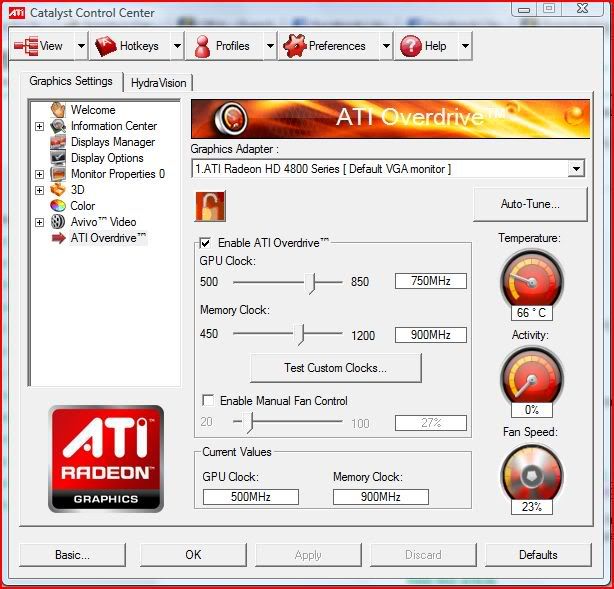The height and width of the screenshot is (589, 614).
Task: Click the fan speed slider handle
Action: coord(249,422)
